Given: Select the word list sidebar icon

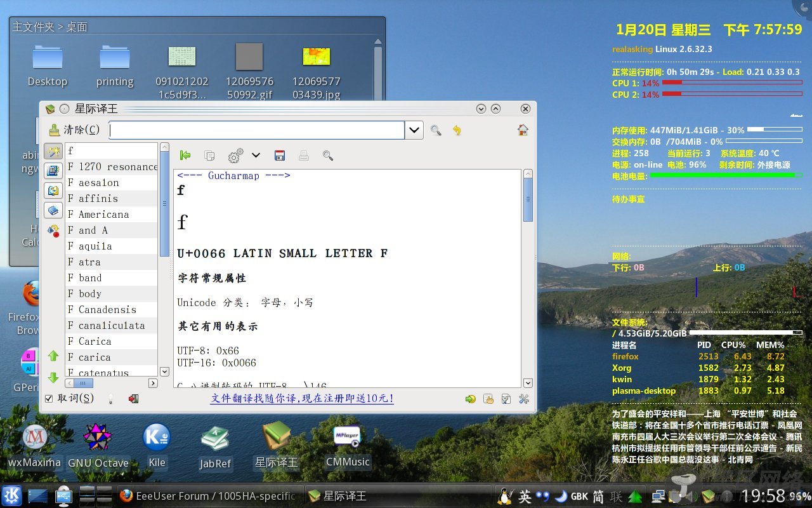Looking at the screenshot, I should pos(53,170).
